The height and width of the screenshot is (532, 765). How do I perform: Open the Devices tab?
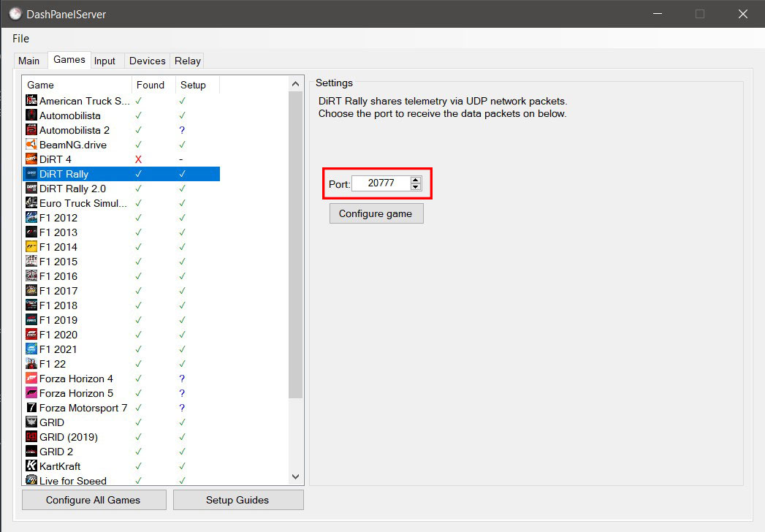(x=148, y=61)
